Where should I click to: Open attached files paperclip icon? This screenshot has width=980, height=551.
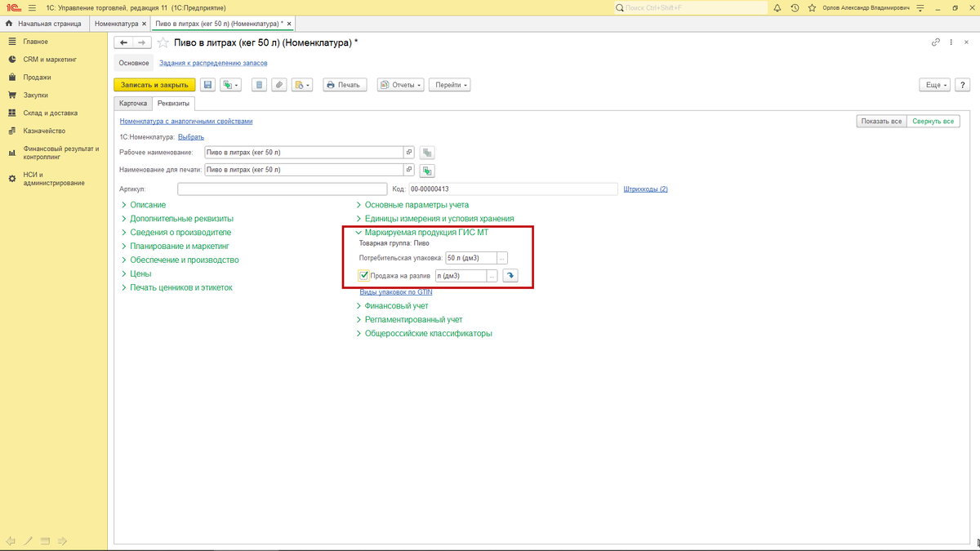point(279,85)
